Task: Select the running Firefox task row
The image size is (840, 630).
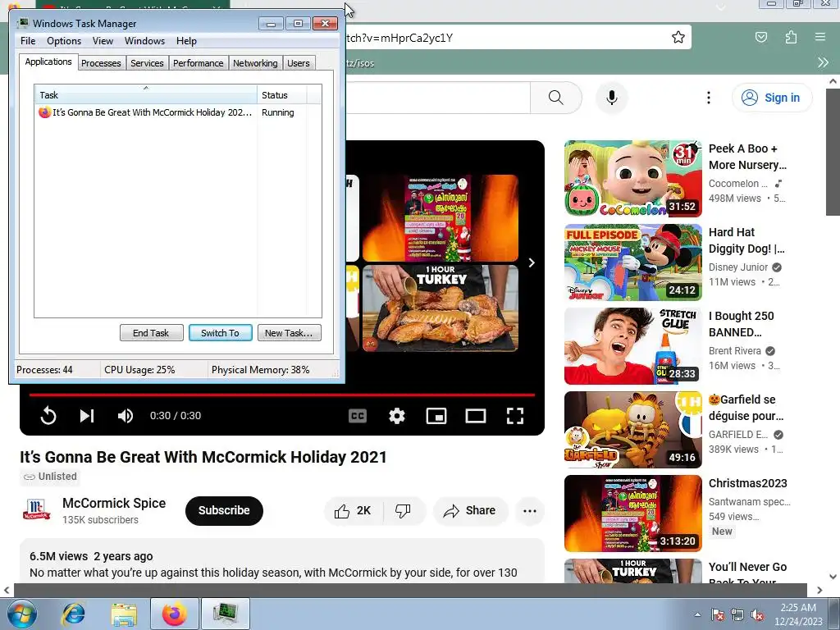Action: pos(171,112)
